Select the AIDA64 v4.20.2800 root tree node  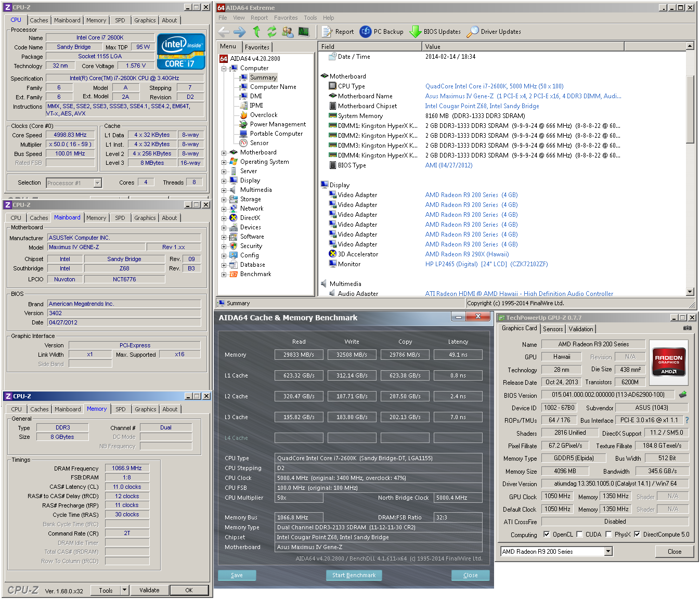point(255,59)
